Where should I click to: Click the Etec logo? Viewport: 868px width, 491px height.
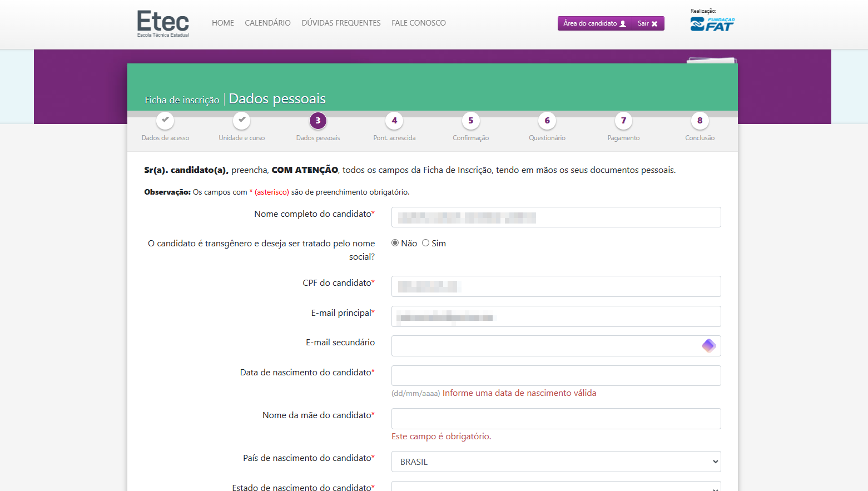[163, 23]
